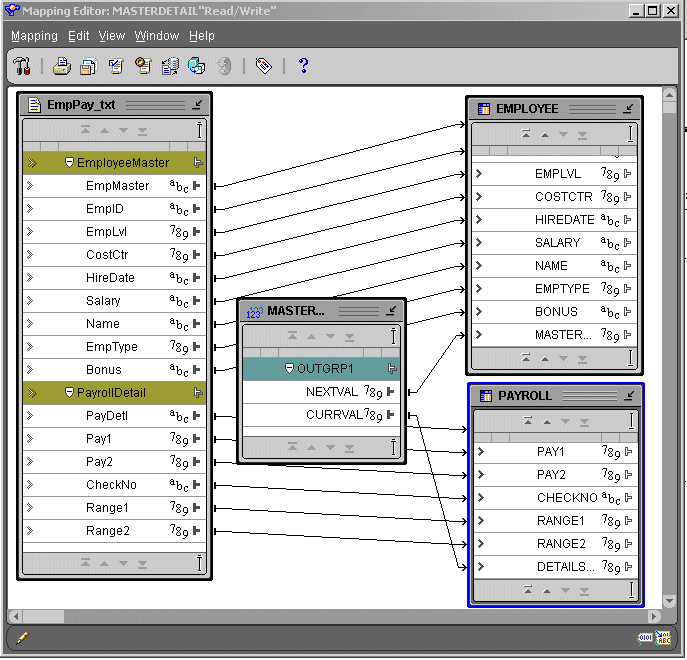Minimize the PAYROLL table window

tap(629, 395)
